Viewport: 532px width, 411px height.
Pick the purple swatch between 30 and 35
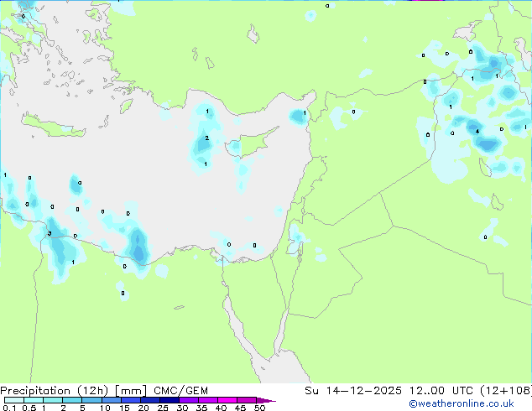tap(189, 400)
